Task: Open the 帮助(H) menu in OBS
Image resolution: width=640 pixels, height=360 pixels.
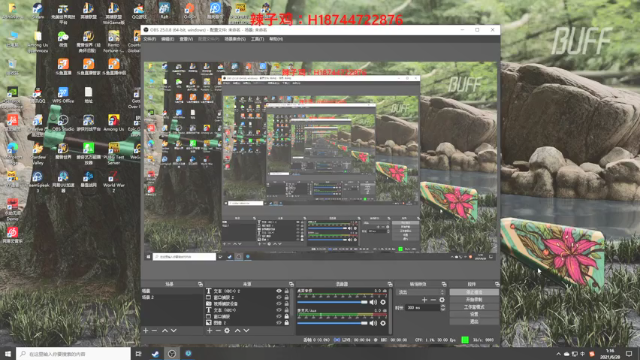Action: (276, 39)
